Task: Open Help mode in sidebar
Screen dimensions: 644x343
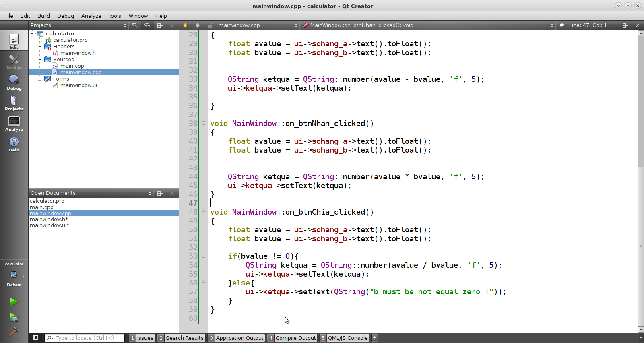Action: tap(14, 144)
